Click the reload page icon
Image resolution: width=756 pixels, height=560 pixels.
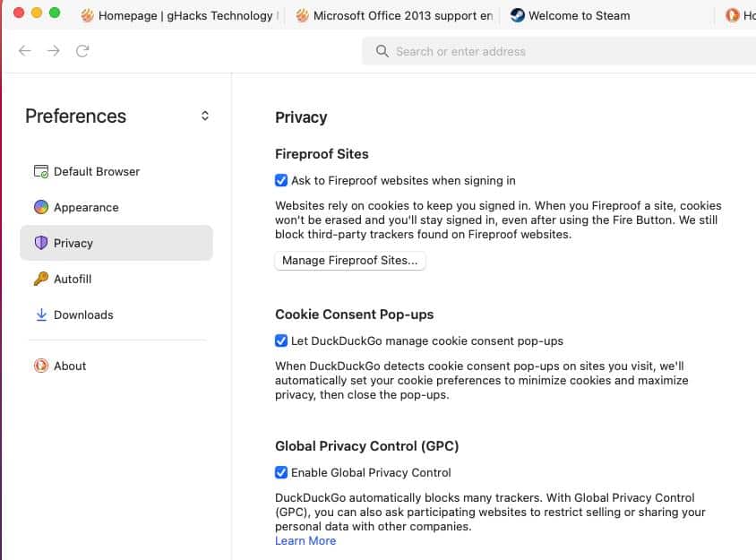click(x=82, y=51)
